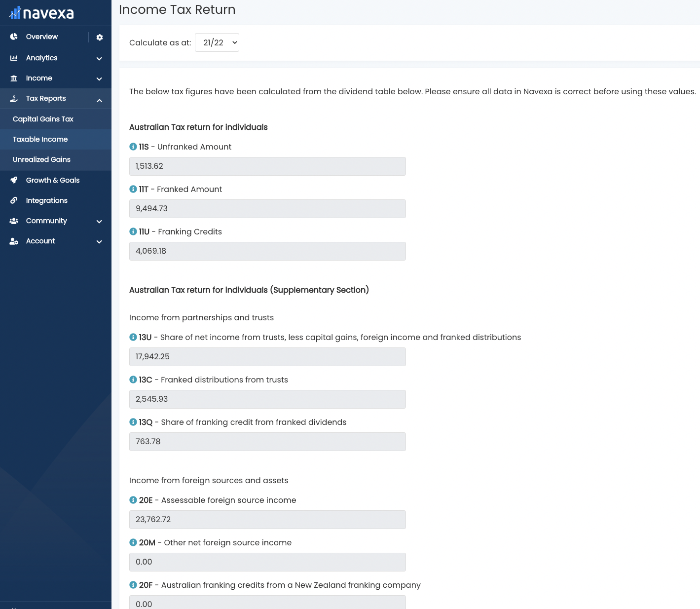Open Growth & Goals section
Image resolution: width=700 pixels, height=609 pixels.
(53, 180)
